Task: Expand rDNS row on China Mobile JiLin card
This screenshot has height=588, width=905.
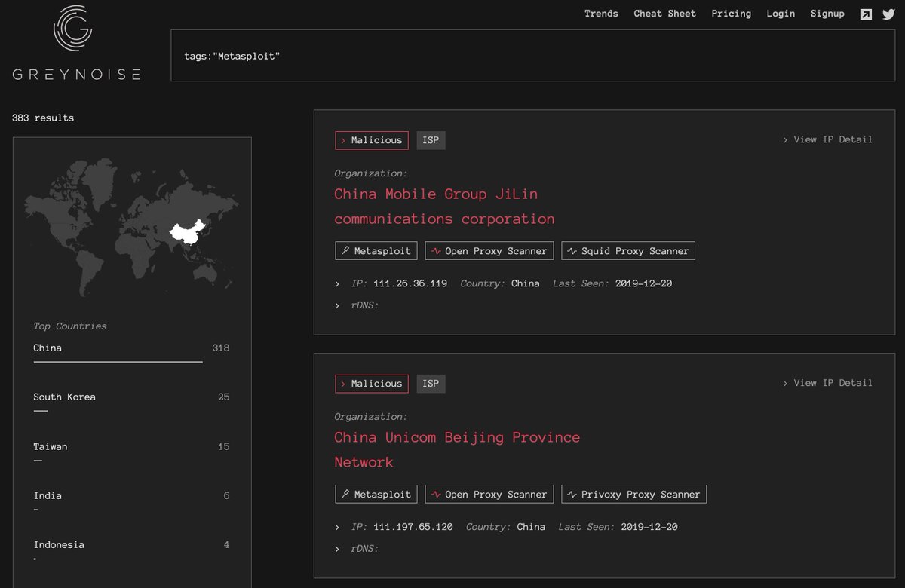Action: pos(338,305)
